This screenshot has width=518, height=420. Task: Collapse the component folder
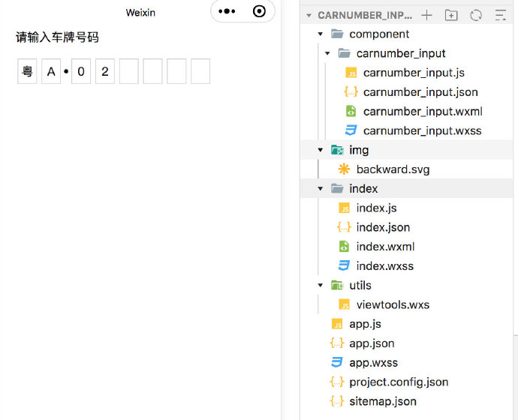tap(320, 34)
